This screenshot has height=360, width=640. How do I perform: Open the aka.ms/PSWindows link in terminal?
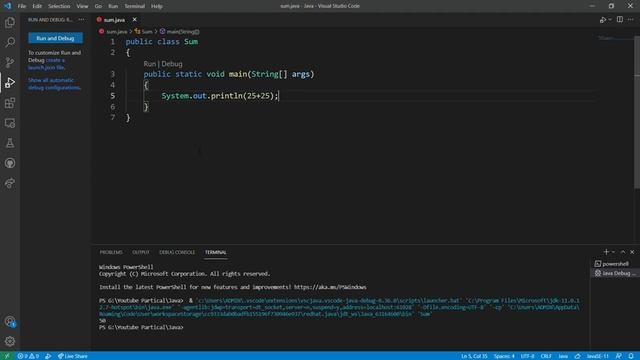point(330,287)
